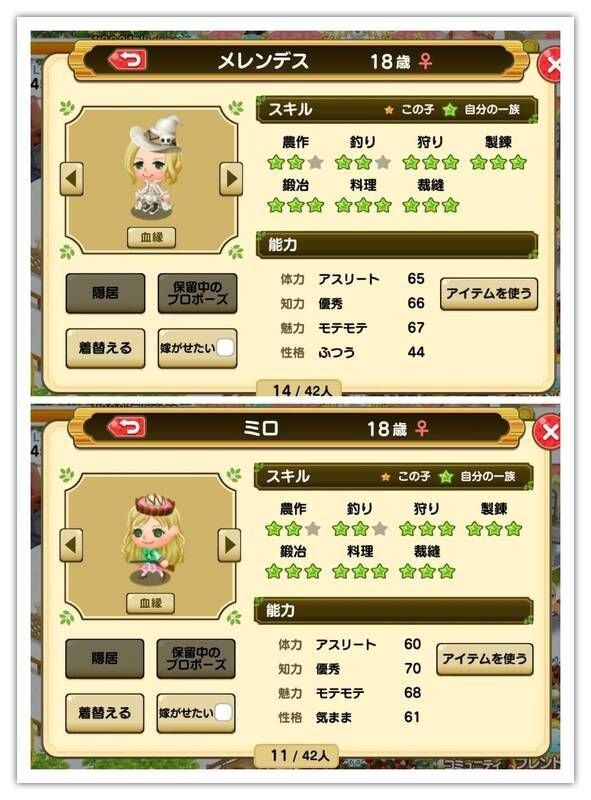Open 保留中のプロポーズ for ミロ
Screen dimensions: 591x800
tap(196, 658)
